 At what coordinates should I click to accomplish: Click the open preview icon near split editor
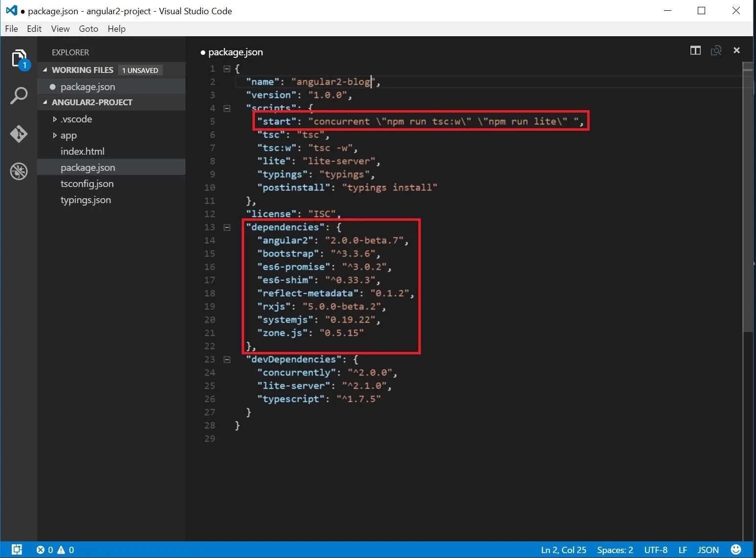coord(716,50)
